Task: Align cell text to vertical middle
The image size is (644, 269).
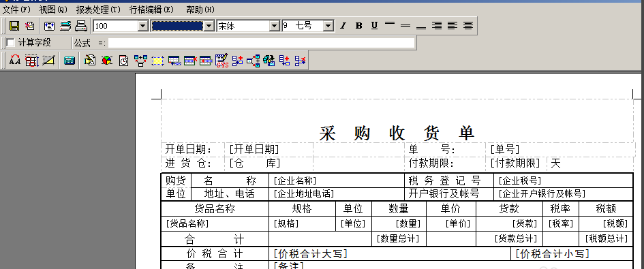Action: coord(405,26)
